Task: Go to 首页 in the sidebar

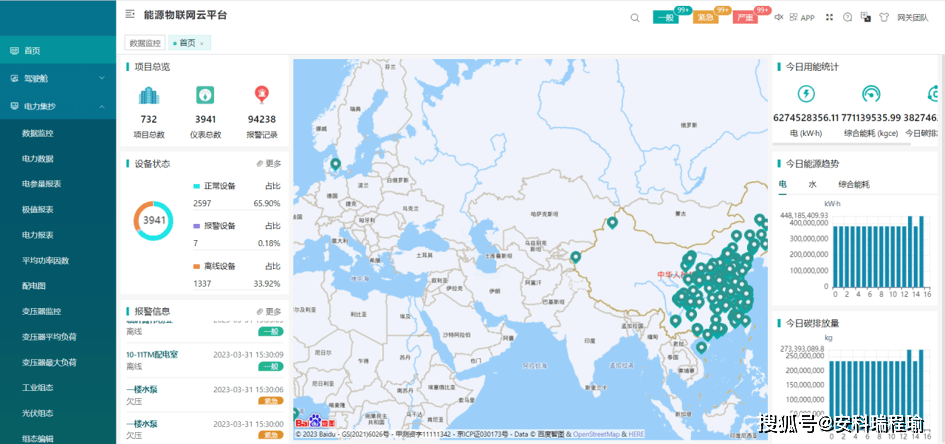Action: (x=58, y=51)
